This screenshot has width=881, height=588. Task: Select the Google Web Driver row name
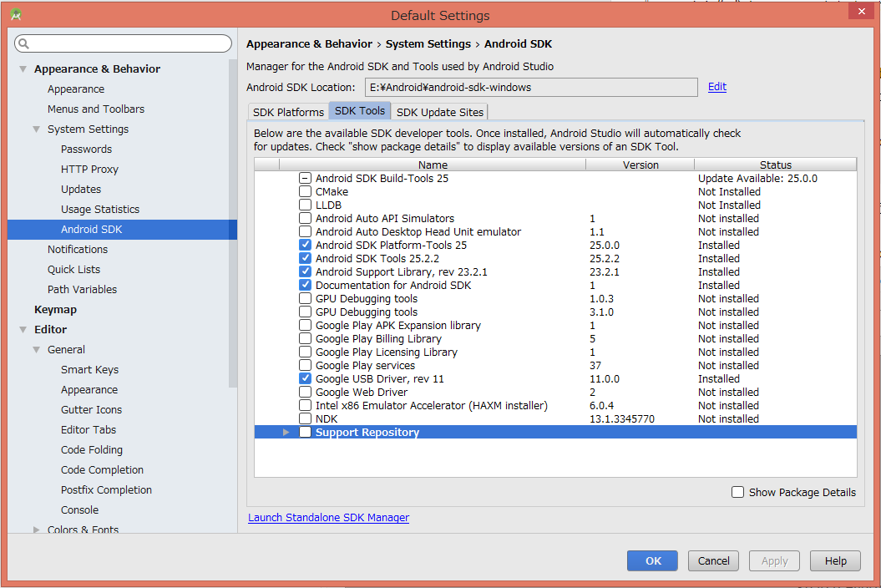click(x=362, y=393)
